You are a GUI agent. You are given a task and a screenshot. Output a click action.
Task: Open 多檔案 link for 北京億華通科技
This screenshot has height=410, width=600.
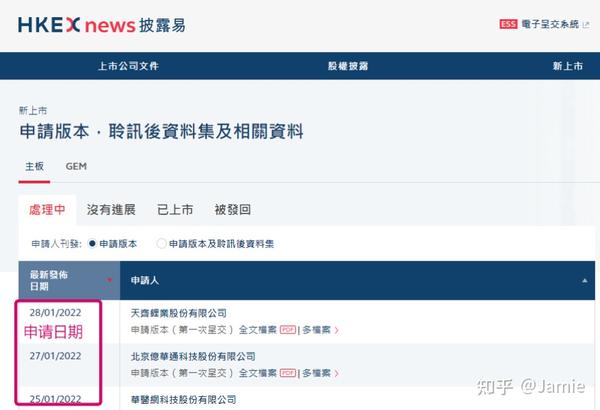click(x=316, y=373)
